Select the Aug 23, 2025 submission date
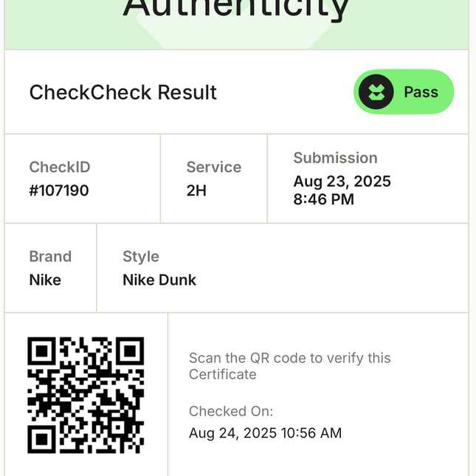The image size is (476, 476). (342, 182)
